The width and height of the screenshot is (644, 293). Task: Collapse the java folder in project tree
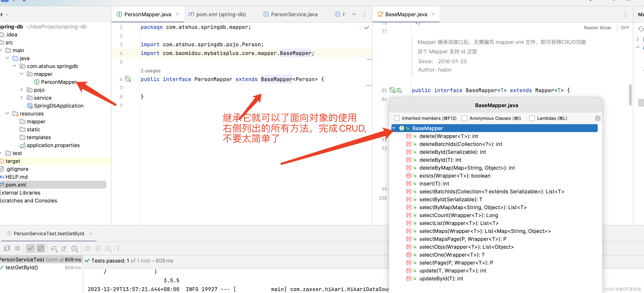(x=8, y=58)
